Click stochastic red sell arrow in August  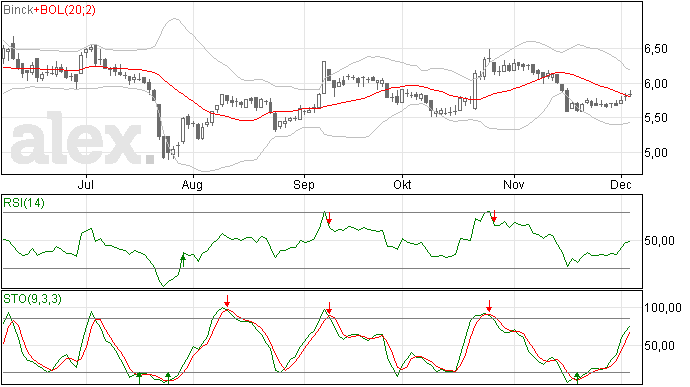pos(227,302)
